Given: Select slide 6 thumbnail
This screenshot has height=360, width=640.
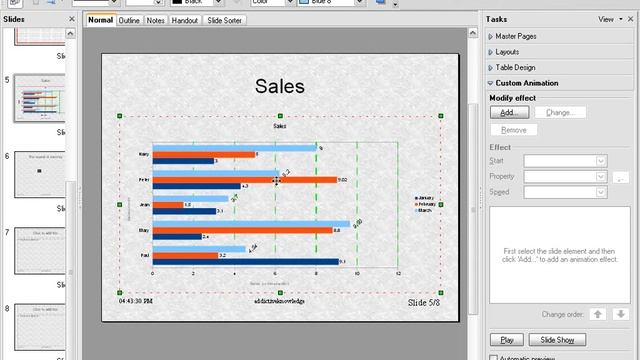Looking at the screenshot, I should point(40,174).
